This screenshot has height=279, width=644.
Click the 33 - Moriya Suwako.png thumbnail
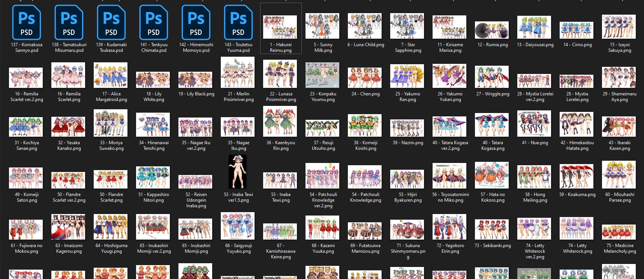[x=111, y=123]
